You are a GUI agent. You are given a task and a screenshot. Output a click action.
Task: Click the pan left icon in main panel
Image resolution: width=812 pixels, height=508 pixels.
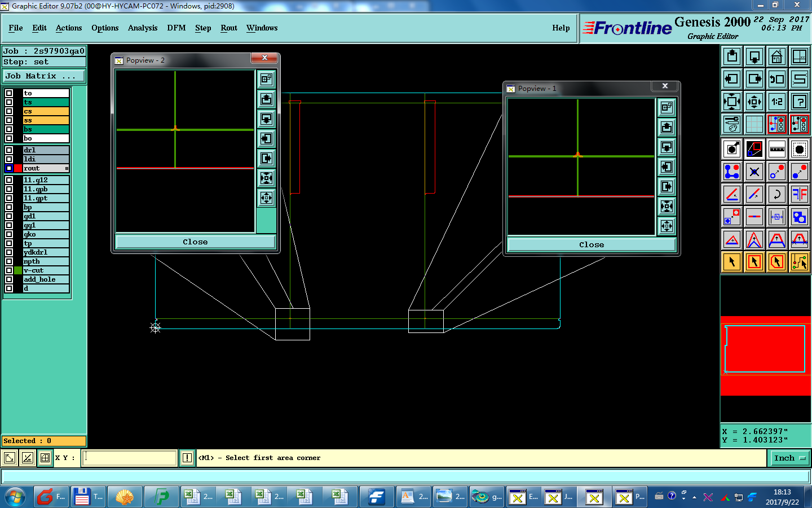732,79
